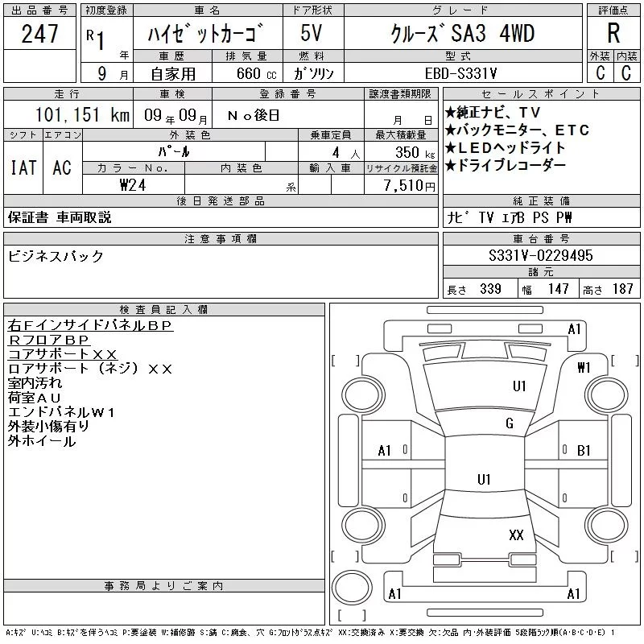Image resolution: width=644 pixels, height=644 pixels.
Task: Click inspector note "外装小傷有り"
Action: [x=48, y=427]
